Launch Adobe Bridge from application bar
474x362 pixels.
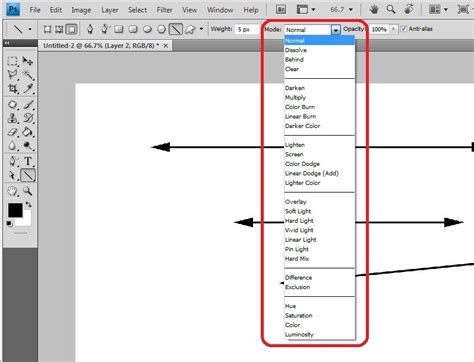click(x=281, y=10)
